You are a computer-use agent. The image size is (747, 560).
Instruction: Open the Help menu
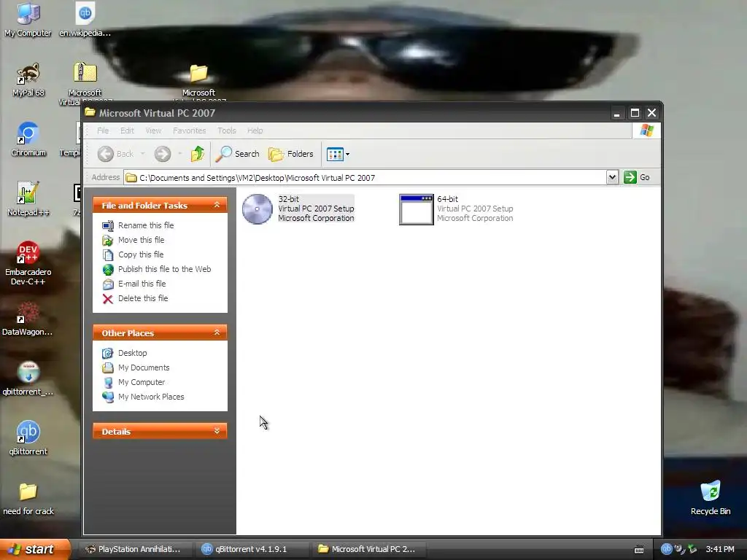pyautogui.click(x=255, y=131)
